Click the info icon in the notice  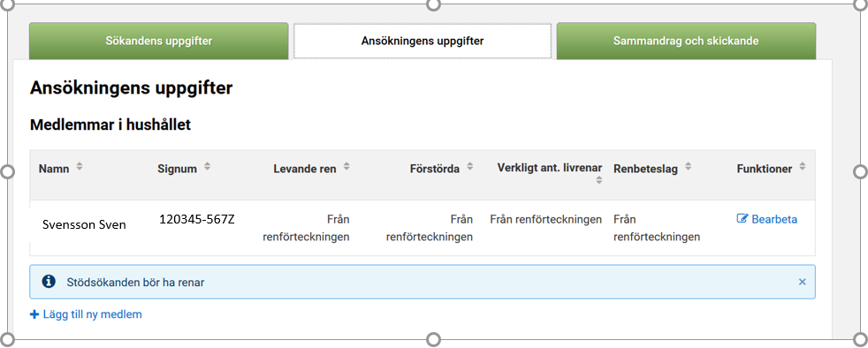tap(49, 282)
